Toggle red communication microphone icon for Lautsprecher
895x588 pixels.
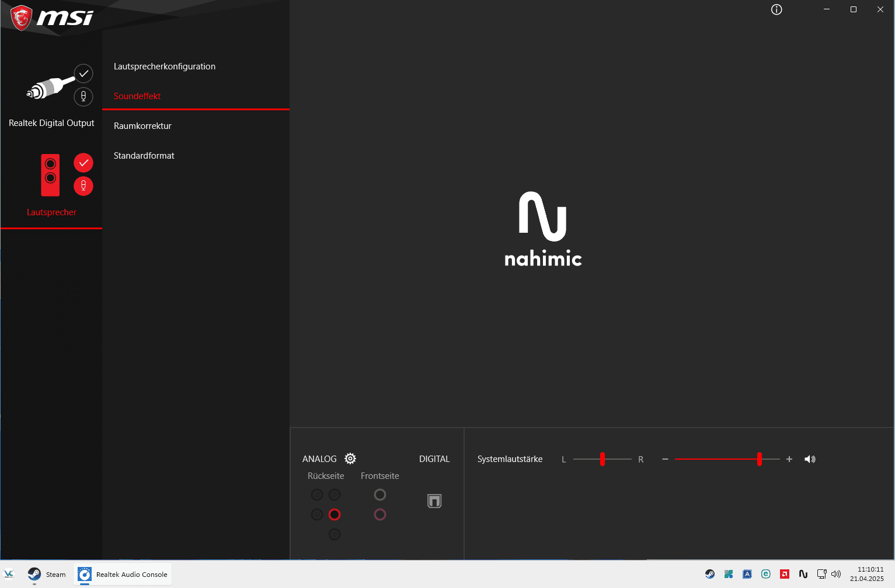[83, 185]
